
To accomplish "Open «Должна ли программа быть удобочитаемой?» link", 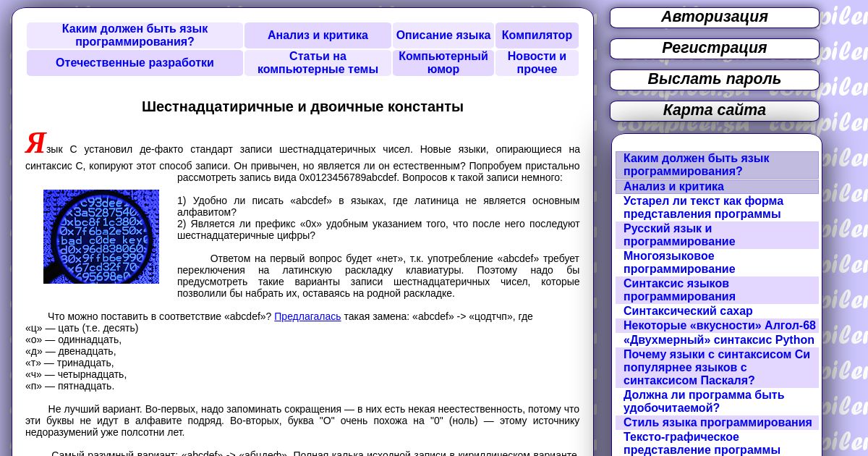I will tap(717, 402).
